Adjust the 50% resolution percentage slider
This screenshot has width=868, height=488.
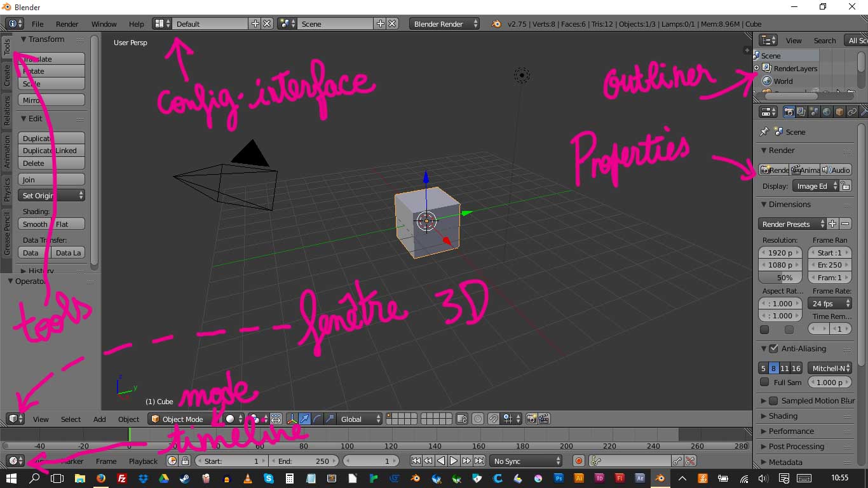click(x=780, y=277)
